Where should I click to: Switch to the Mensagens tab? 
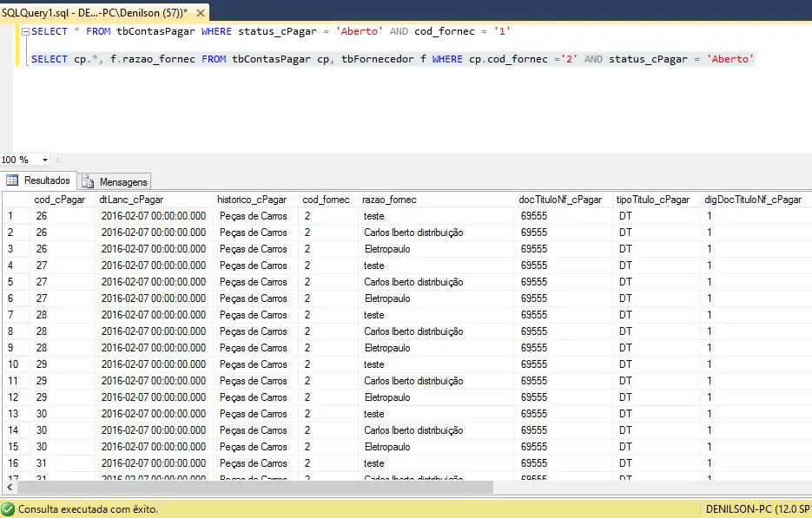[123, 182]
